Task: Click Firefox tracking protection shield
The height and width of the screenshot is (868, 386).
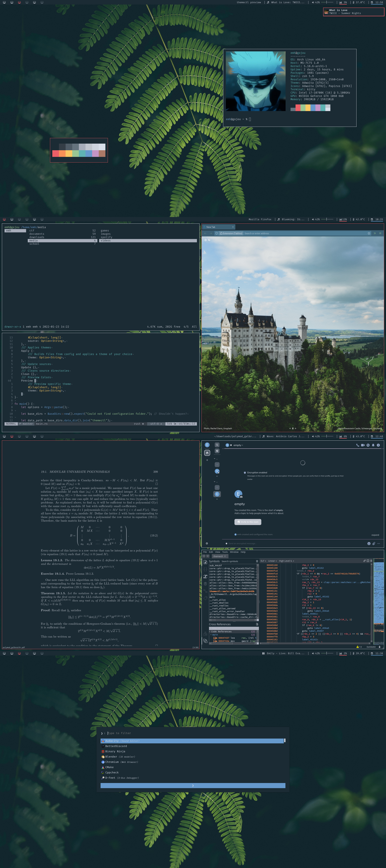Action: click(217, 233)
